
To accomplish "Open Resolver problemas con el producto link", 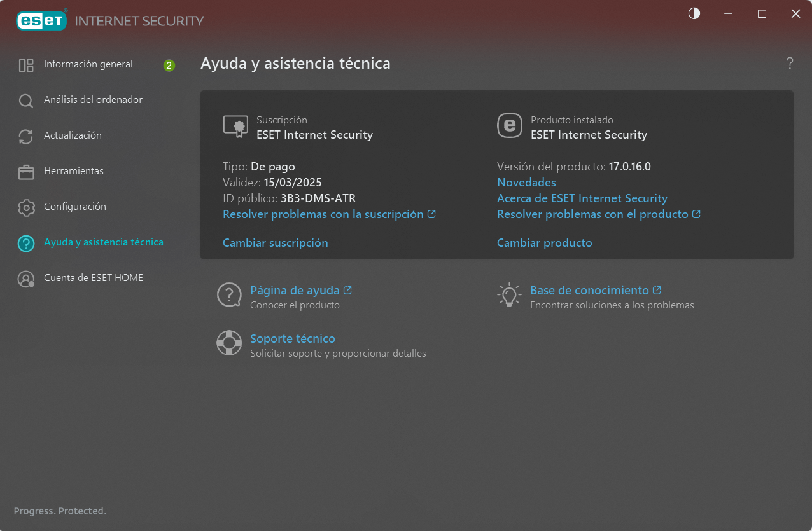I will pyautogui.click(x=592, y=214).
